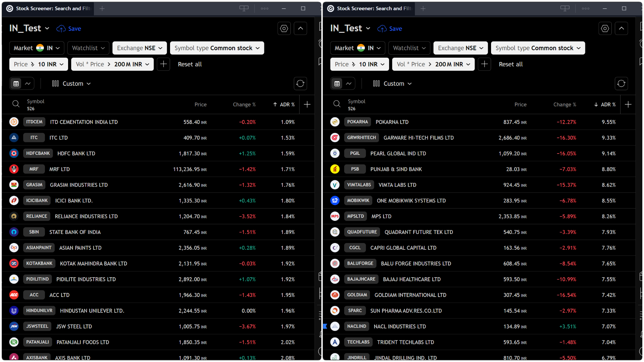644x362 pixels.
Task: Click the cloud icon next to Save
Action: tap(60, 28)
